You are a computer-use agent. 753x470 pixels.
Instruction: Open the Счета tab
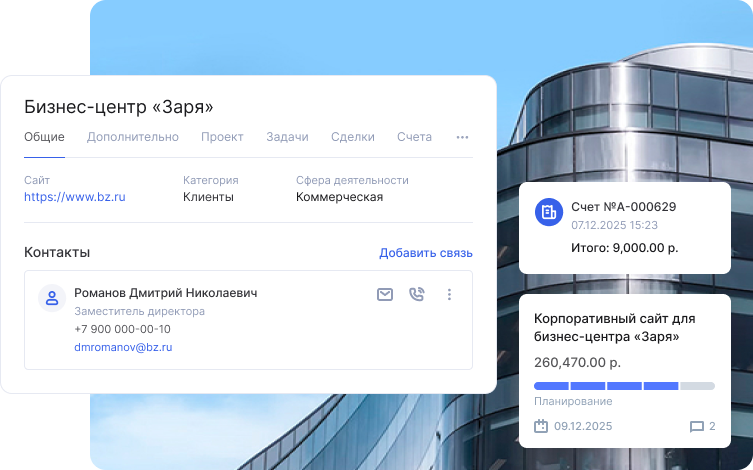414,137
